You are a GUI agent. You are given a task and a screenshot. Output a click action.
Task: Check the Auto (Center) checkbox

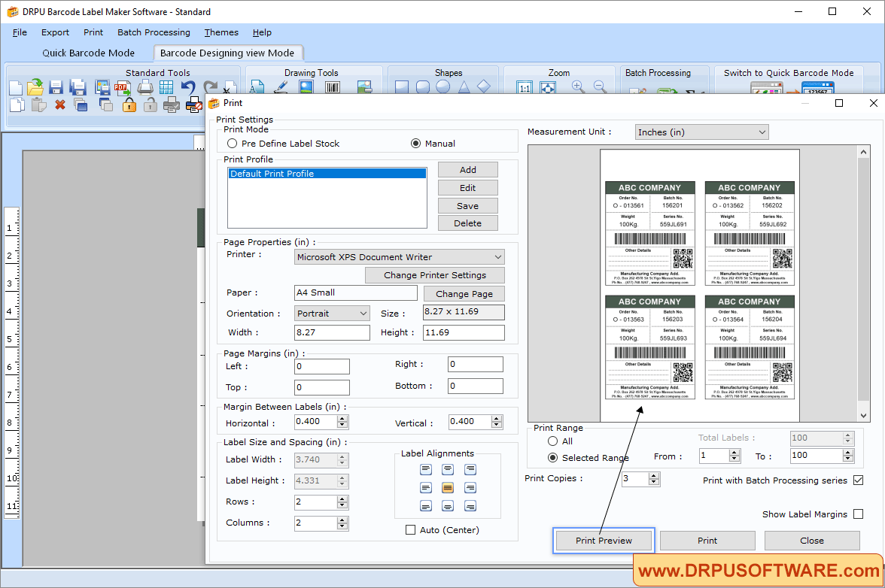[x=410, y=530]
